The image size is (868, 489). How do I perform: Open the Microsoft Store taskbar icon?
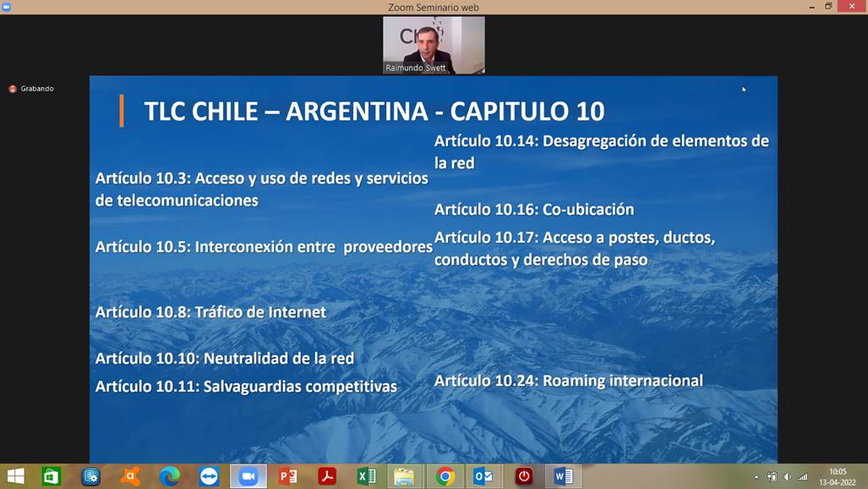[51, 476]
